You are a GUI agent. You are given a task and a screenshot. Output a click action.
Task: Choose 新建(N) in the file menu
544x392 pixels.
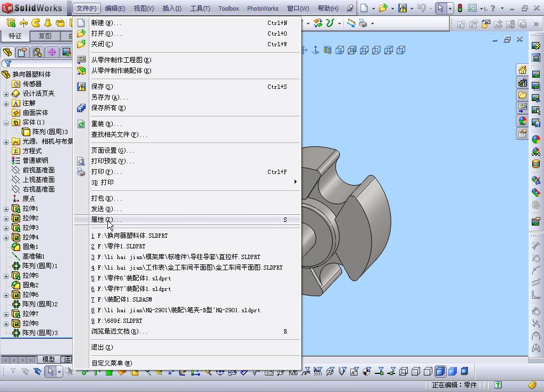point(187,23)
